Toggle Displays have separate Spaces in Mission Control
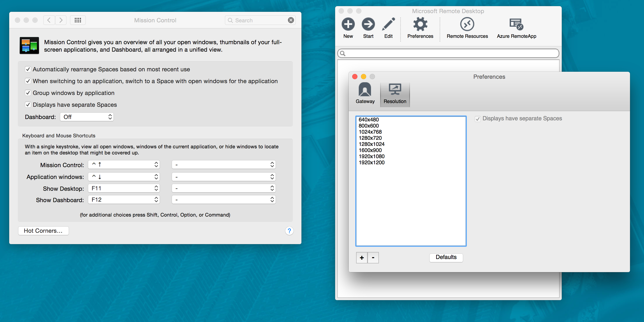The image size is (644, 322). [x=28, y=105]
